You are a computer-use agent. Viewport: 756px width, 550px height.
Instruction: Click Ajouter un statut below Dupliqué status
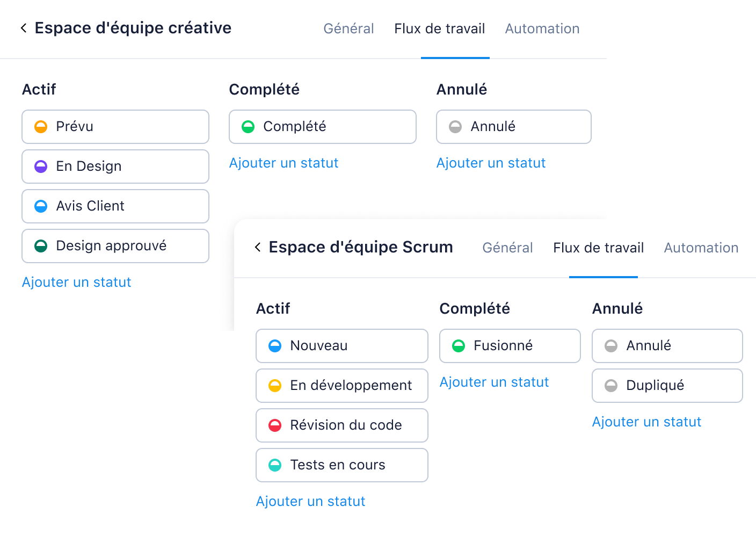[x=646, y=422]
